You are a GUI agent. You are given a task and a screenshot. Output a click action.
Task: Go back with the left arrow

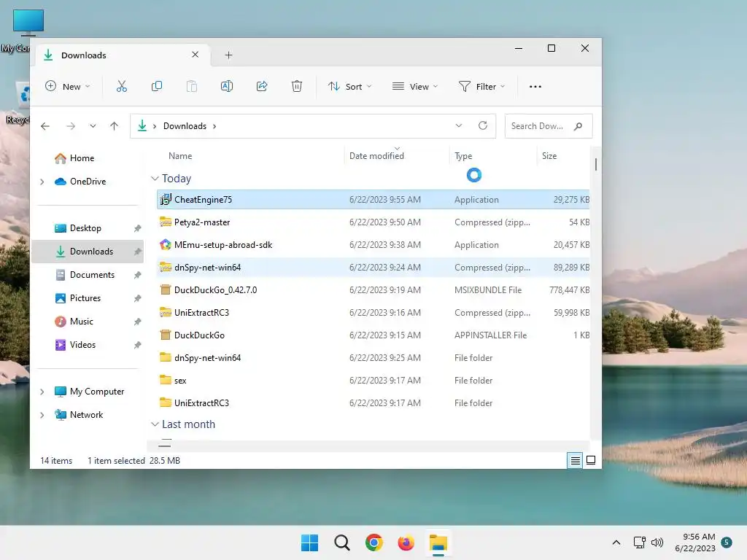click(45, 126)
